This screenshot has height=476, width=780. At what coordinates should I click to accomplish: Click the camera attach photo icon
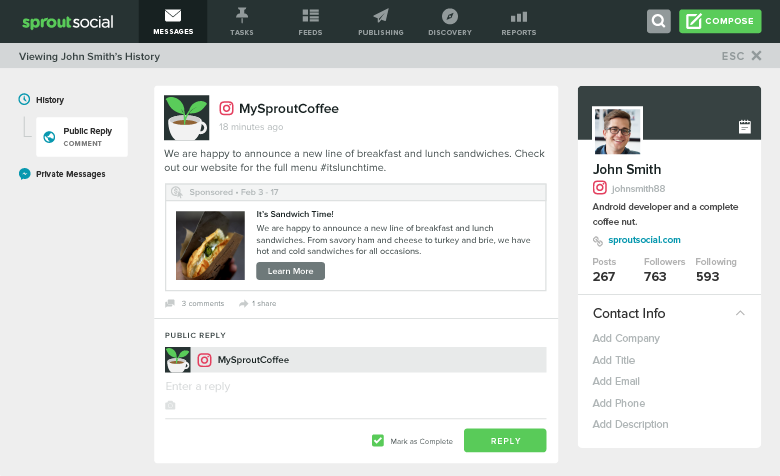coord(170,405)
